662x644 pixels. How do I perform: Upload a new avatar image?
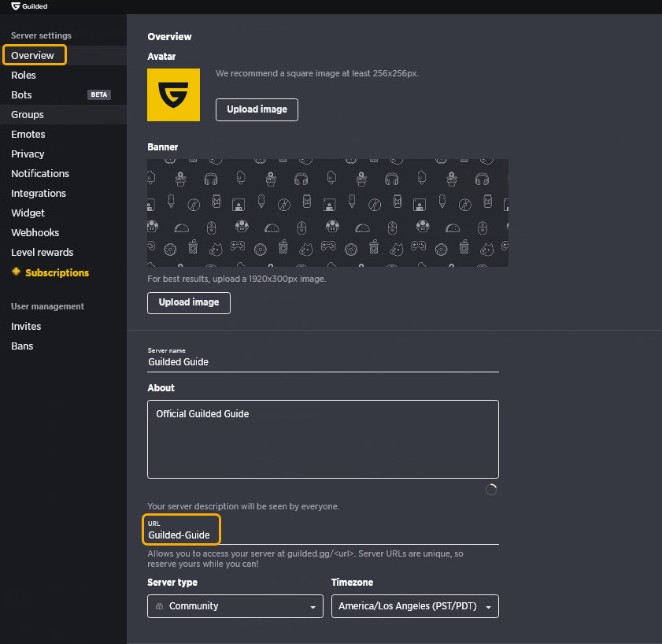(257, 109)
